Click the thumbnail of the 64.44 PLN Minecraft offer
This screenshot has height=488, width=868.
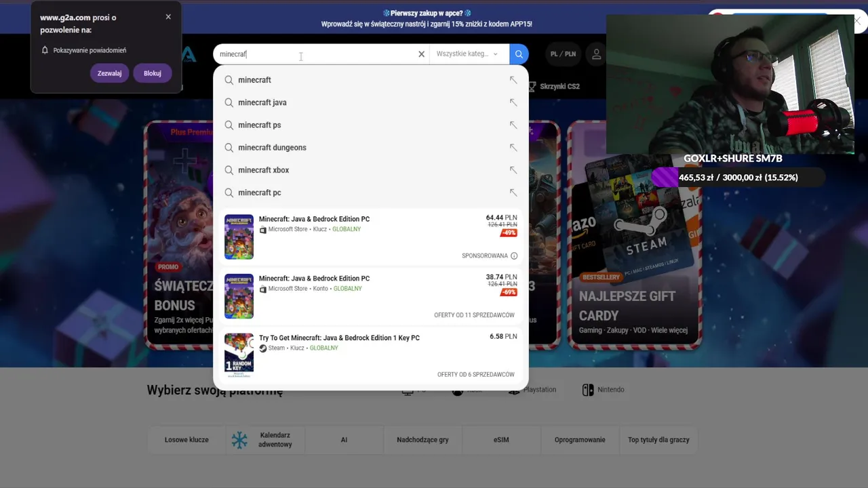[239, 237]
